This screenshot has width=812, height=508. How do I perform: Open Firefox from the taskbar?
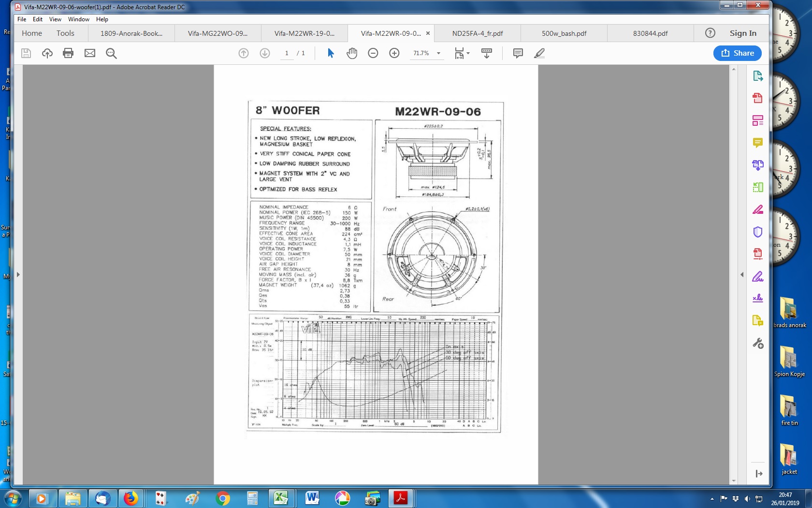coord(131,498)
